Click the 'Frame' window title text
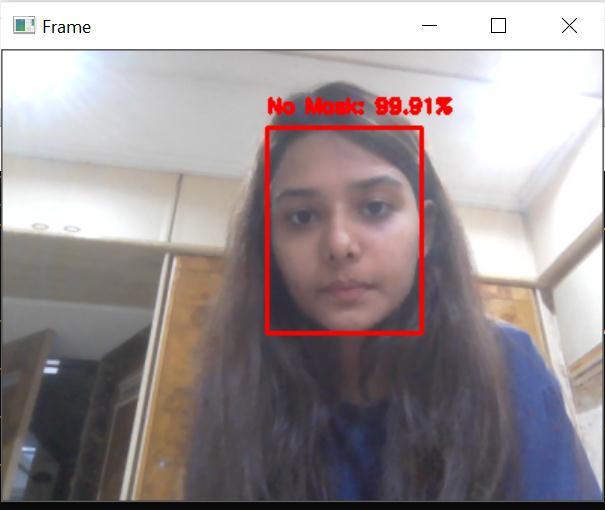 [x=66, y=27]
